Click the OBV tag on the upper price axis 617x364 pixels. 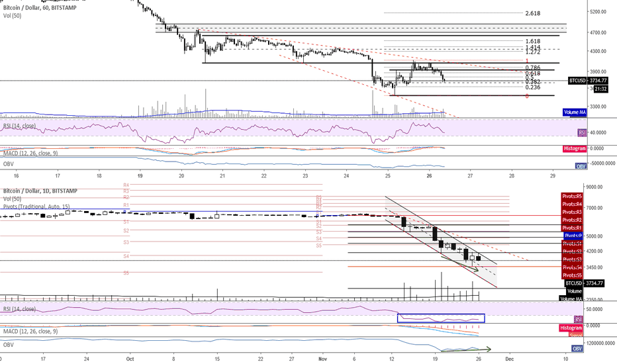pos(581,166)
